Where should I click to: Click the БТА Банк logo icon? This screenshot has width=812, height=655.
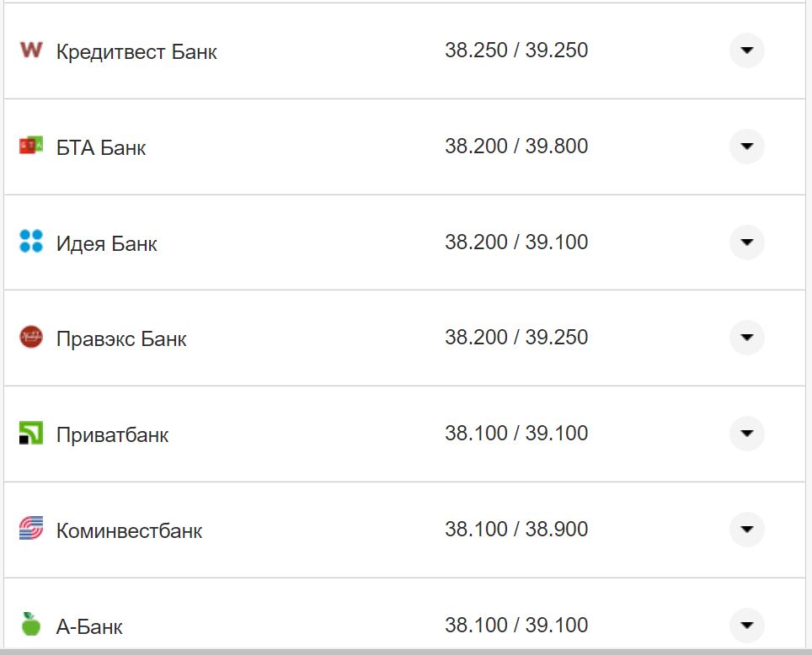point(30,146)
